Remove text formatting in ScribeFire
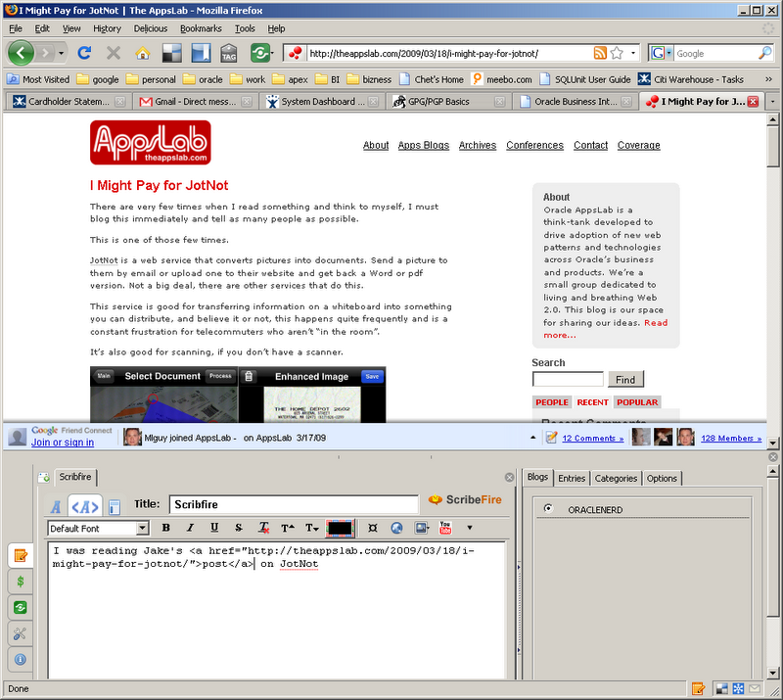Image resolution: width=783 pixels, height=700 pixels. (263, 528)
